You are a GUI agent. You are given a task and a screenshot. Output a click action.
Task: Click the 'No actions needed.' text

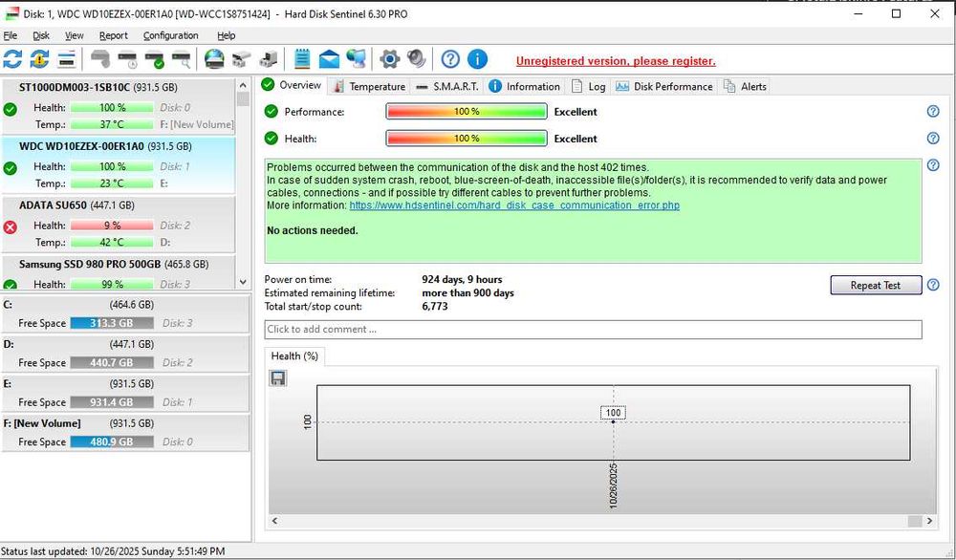pos(313,230)
